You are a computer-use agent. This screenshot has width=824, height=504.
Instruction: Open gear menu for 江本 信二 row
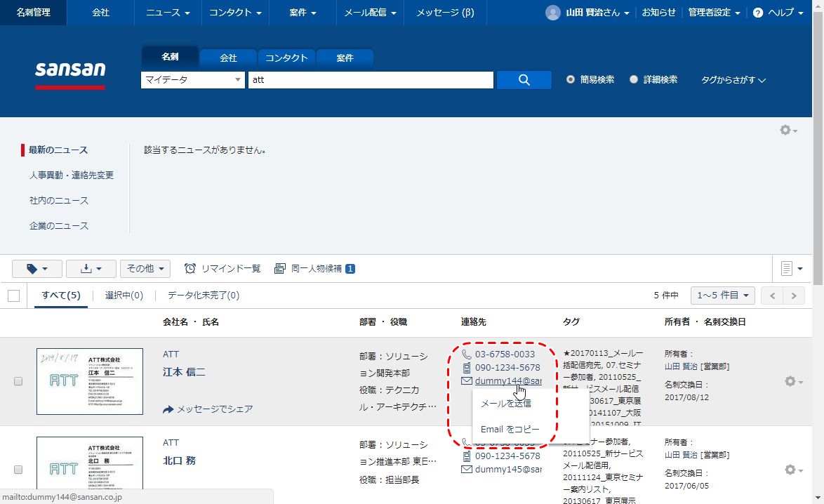click(793, 382)
